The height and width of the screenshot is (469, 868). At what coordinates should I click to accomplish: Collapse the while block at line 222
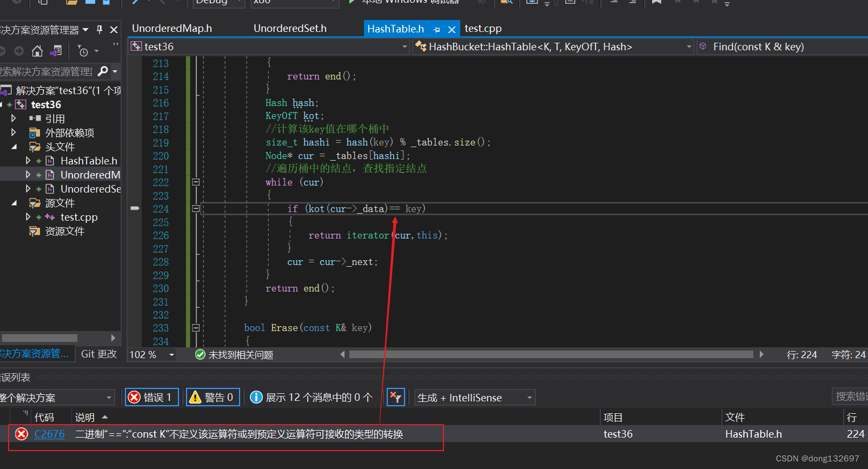coord(196,182)
